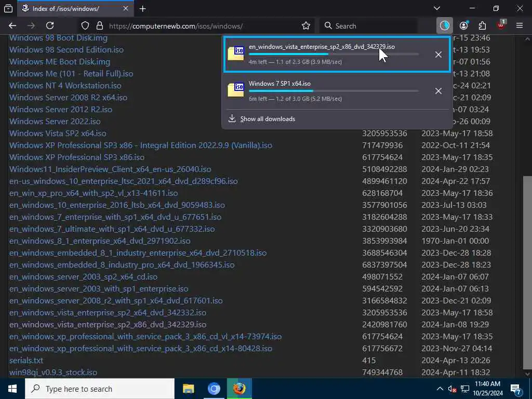Viewport: 532px width, 399px height.
Task: Open the list all tabs chevron
Action: pos(437,8)
